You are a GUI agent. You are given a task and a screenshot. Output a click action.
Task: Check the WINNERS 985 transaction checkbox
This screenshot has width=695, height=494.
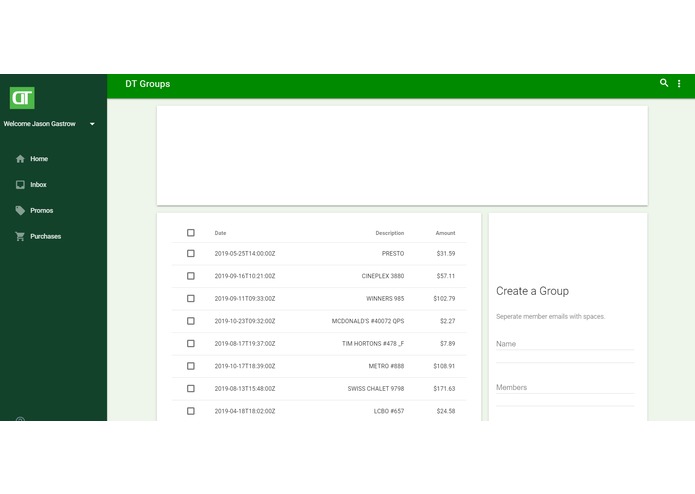191,299
